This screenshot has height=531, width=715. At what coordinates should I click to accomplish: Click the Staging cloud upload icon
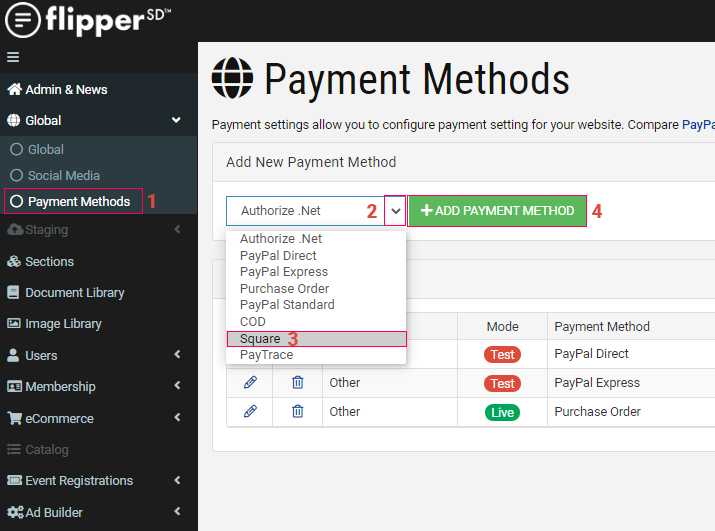[x=15, y=229]
